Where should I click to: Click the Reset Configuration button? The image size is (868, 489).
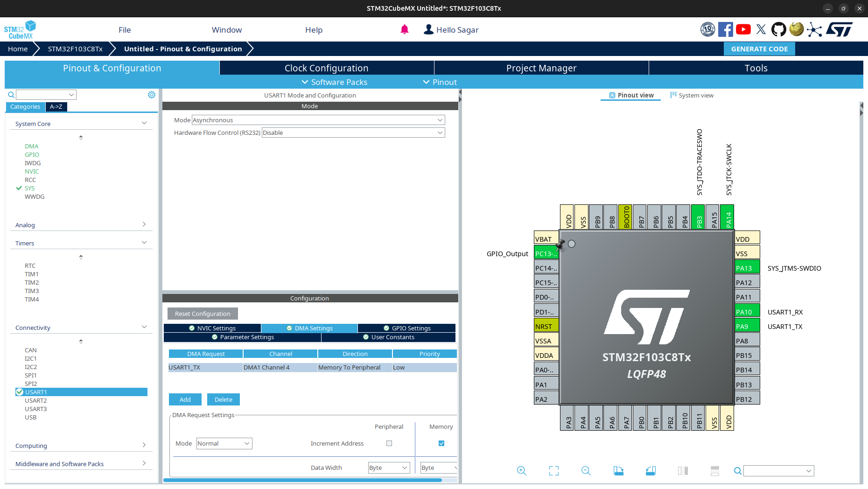(x=203, y=314)
